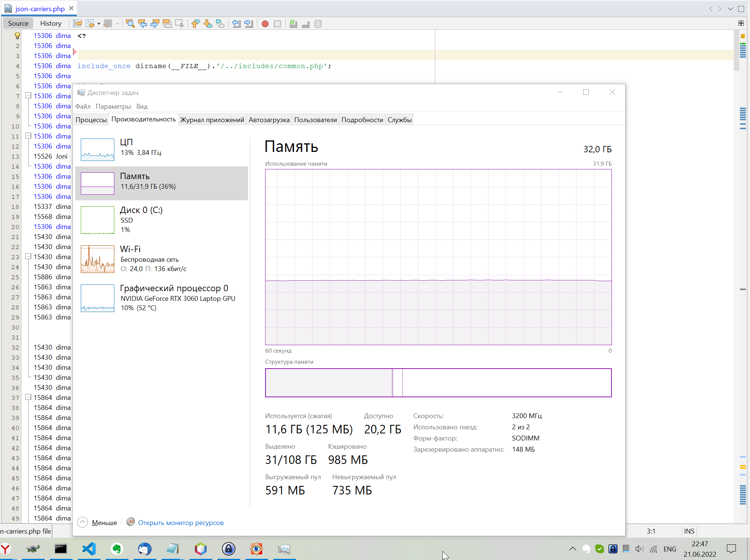Collapse the code fold at line 37
This screenshot has width=750, height=560.
pos(28,397)
